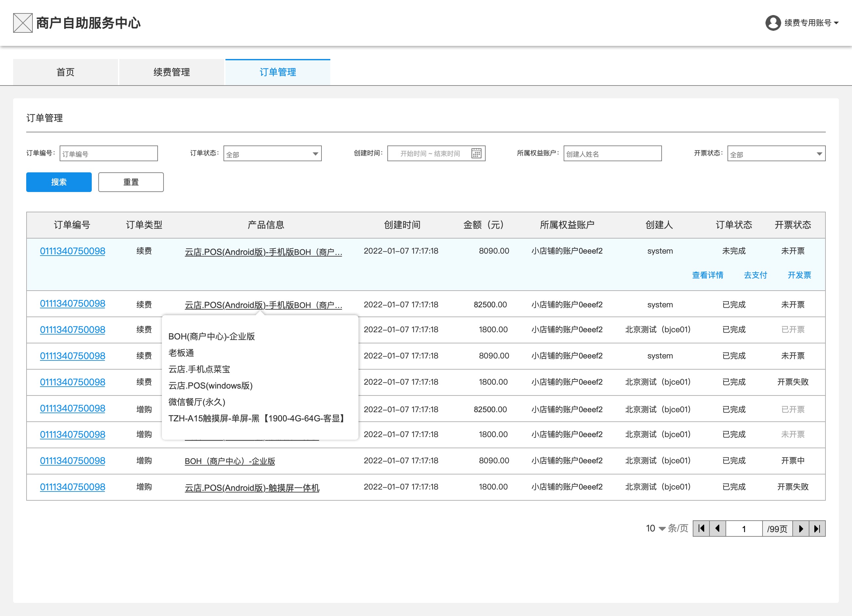This screenshot has height=616, width=852.
Task: Click the page number input field
Action: coord(744,529)
